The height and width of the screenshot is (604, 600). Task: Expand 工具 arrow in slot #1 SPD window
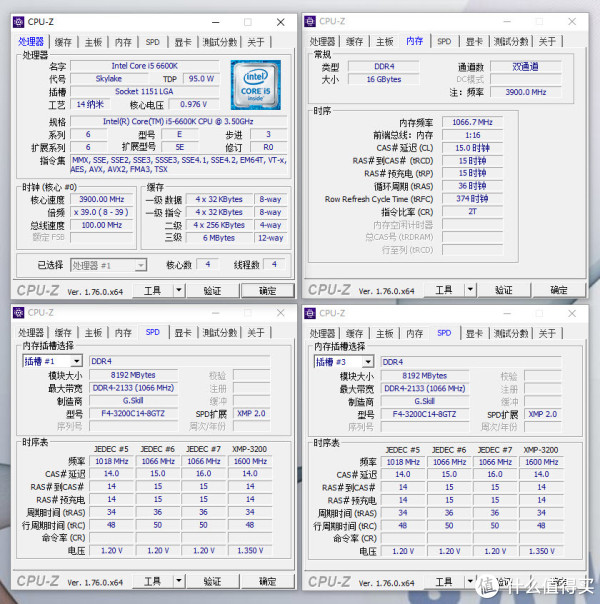click(x=179, y=581)
